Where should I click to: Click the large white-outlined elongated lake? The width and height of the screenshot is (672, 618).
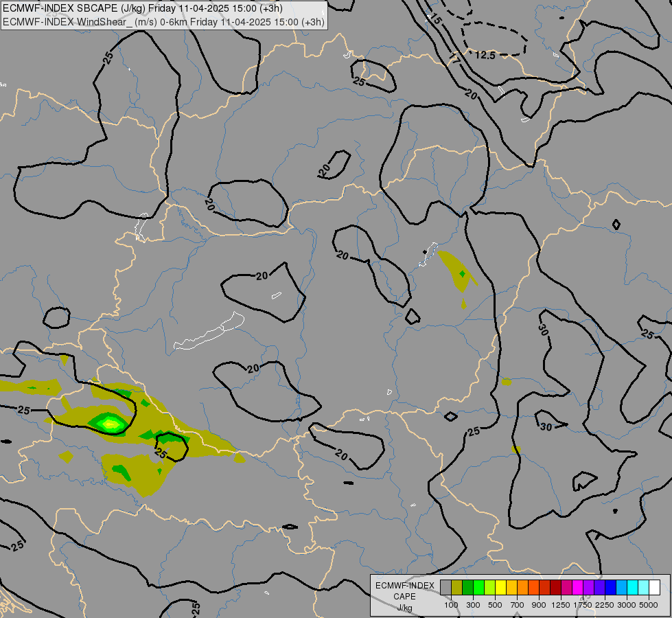[209, 331]
